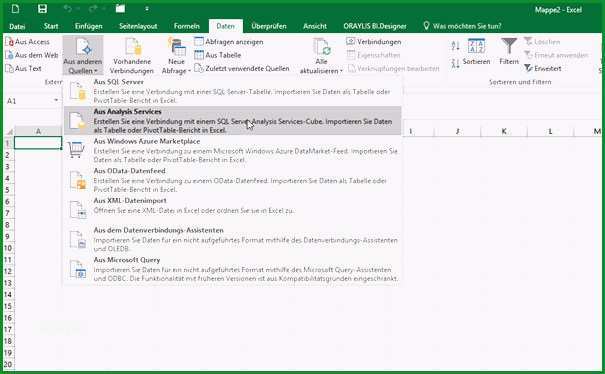Click the Name Box showing A1
Screen dimensions: 605x374
click(29, 101)
